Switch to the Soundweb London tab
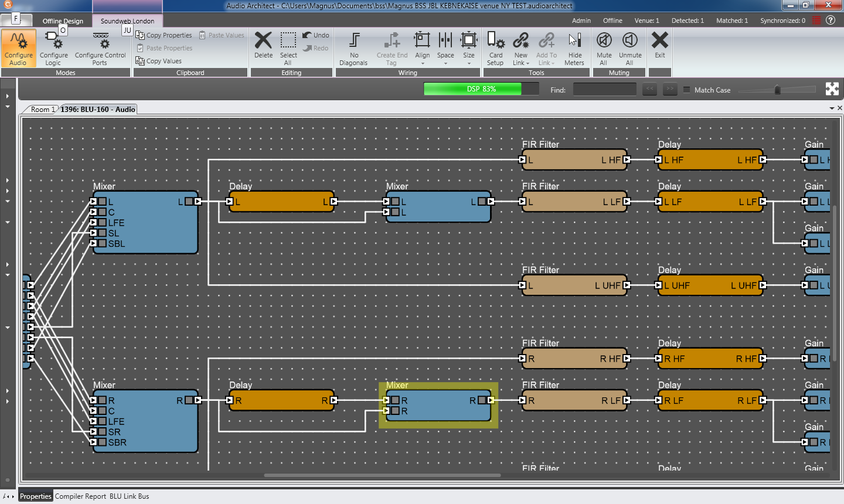This screenshot has height=504, width=844. pyautogui.click(x=127, y=21)
